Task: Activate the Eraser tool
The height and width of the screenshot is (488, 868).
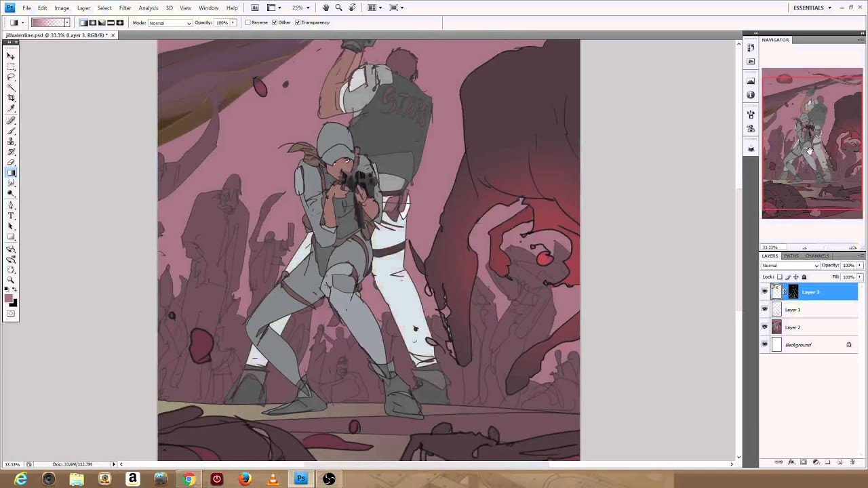Action: (11, 162)
